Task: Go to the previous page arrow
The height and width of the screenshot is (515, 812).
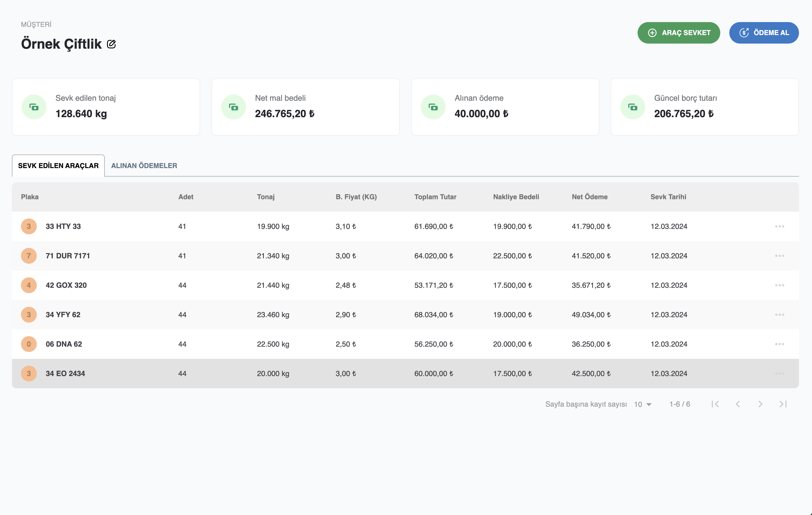Action: tap(738, 404)
